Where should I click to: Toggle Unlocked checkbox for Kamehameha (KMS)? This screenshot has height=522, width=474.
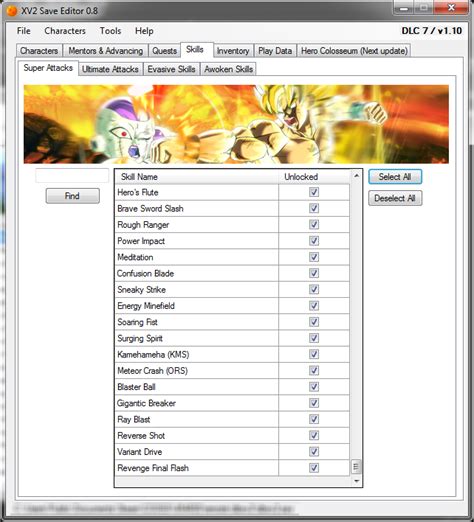click(x=314, y=354)
